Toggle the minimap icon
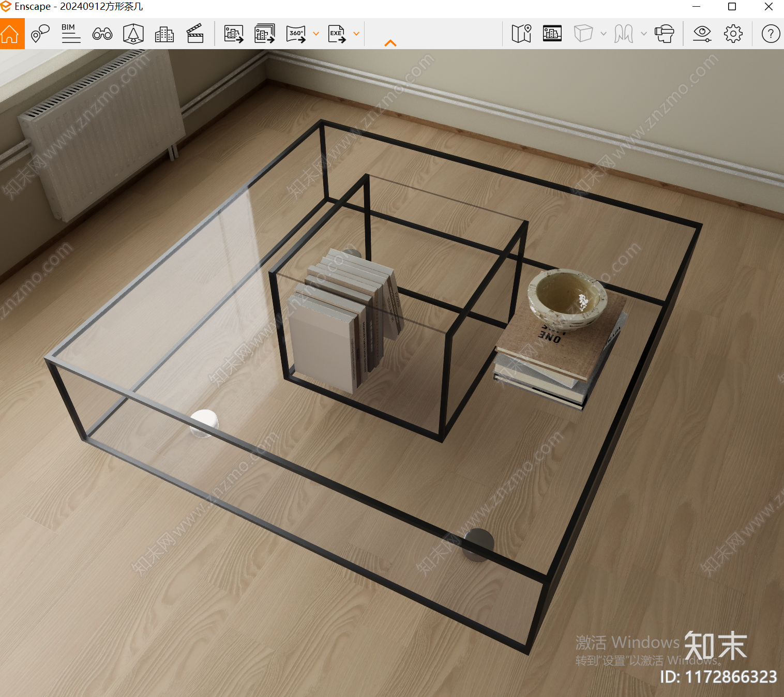Viewport: 784px width, 697px height. tap(521, 34)
